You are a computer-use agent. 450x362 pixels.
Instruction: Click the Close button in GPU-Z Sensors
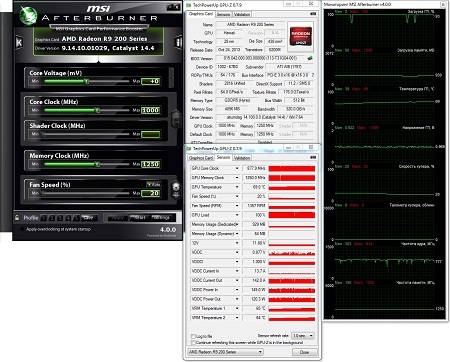coord(304,352)
